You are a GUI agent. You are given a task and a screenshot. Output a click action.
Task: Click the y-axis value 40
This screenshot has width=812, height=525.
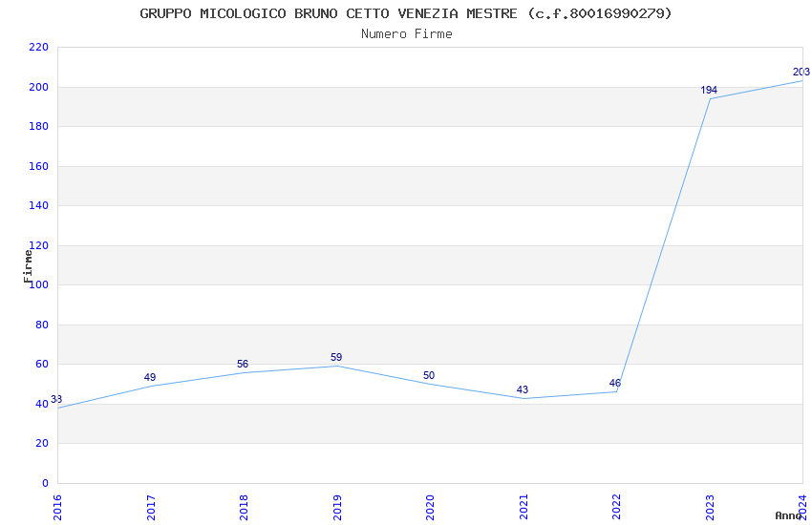[x=42, y=404]
